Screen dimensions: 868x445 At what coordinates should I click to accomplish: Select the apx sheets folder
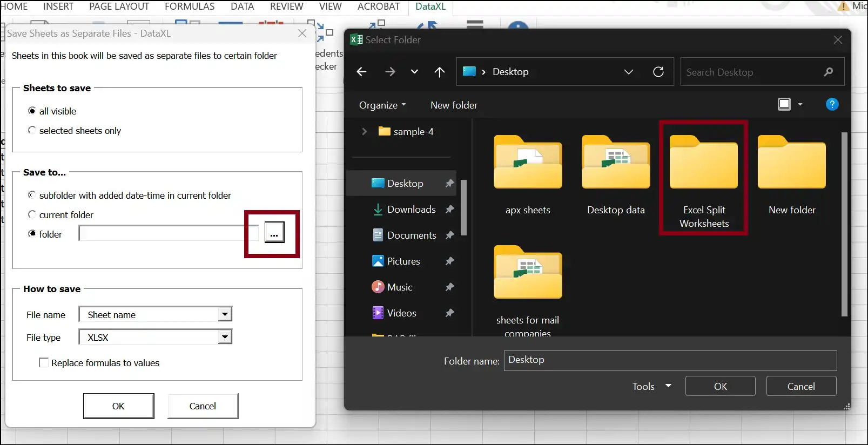[x=528, y=176]
